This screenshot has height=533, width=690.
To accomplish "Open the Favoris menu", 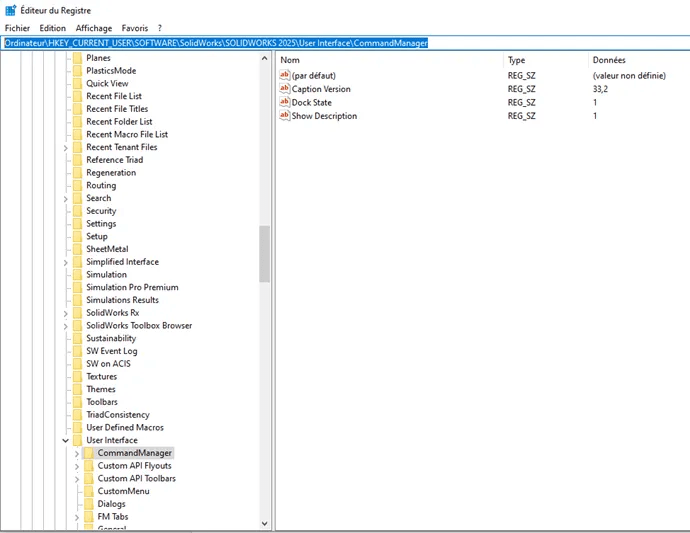I will tap(134, 28).
